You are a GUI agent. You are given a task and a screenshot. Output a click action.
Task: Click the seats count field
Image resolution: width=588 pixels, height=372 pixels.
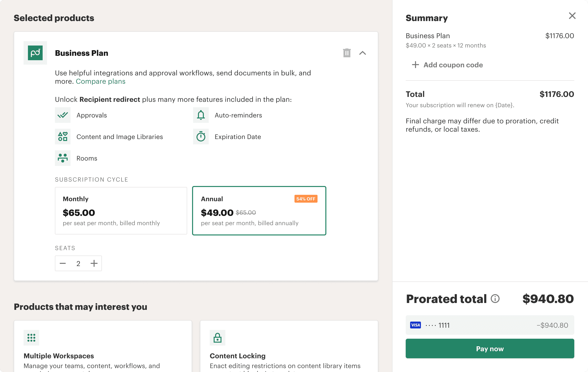[78, 263]
